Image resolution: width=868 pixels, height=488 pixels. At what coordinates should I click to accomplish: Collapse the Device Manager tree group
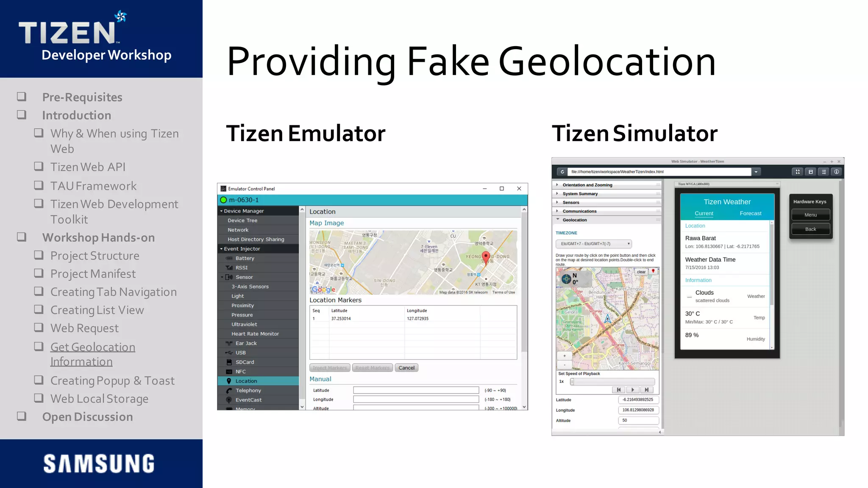(x=221, y=211)
